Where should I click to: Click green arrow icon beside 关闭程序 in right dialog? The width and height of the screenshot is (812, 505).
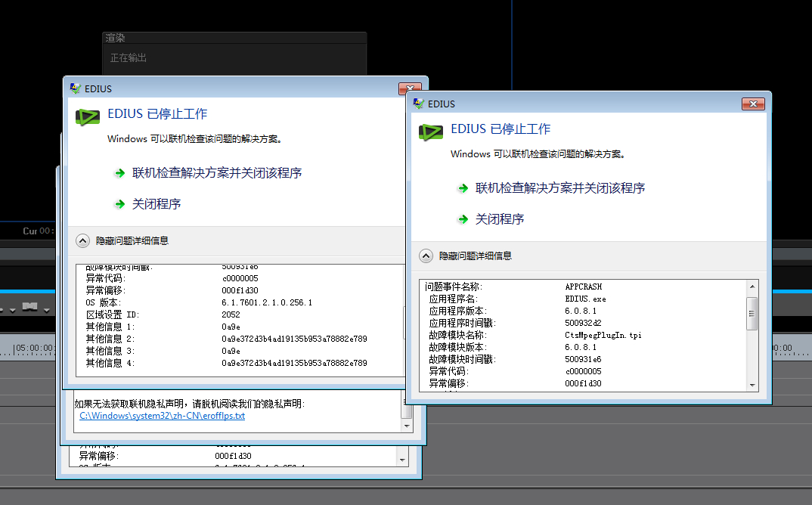tap(463, 219)
